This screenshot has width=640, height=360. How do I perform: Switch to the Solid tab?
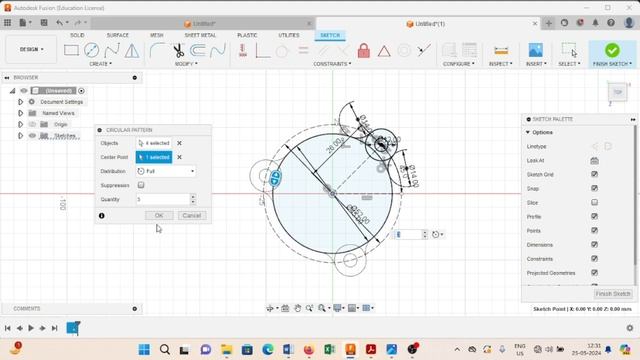point(77,36)
